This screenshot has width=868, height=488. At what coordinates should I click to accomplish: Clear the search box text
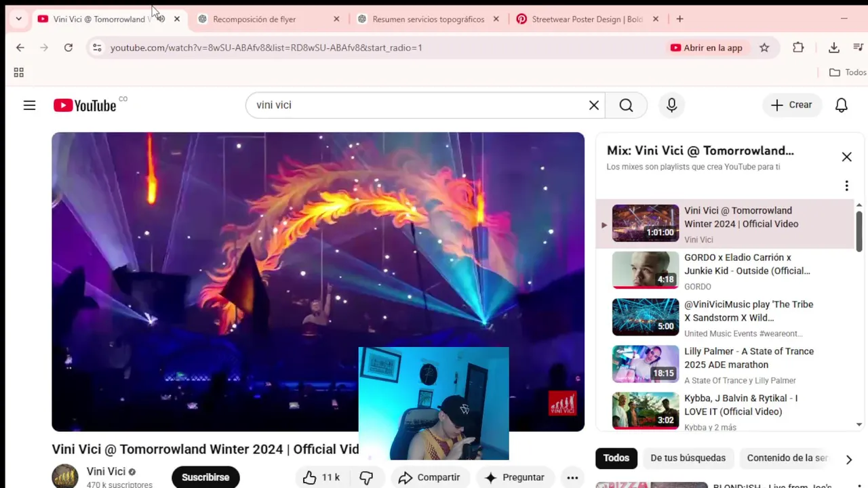tap(594, 105)
